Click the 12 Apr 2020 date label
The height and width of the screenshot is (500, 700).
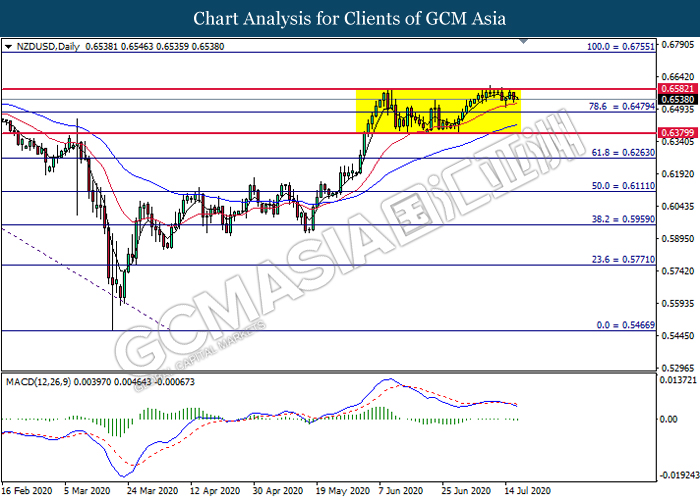click(x=215, y=491)
